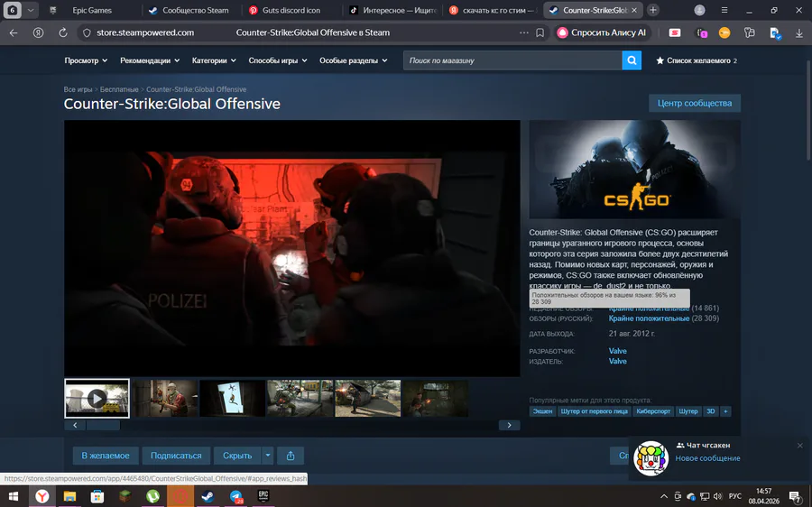Screen dimensions: 812x507
Task: Expand more tags with the plus button
Action: 725,411
